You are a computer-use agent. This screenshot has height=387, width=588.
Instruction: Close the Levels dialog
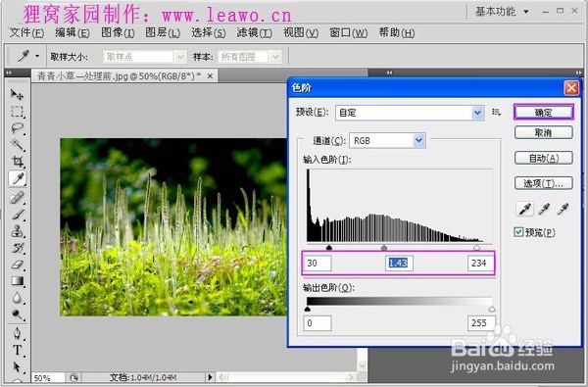(571, 88)
